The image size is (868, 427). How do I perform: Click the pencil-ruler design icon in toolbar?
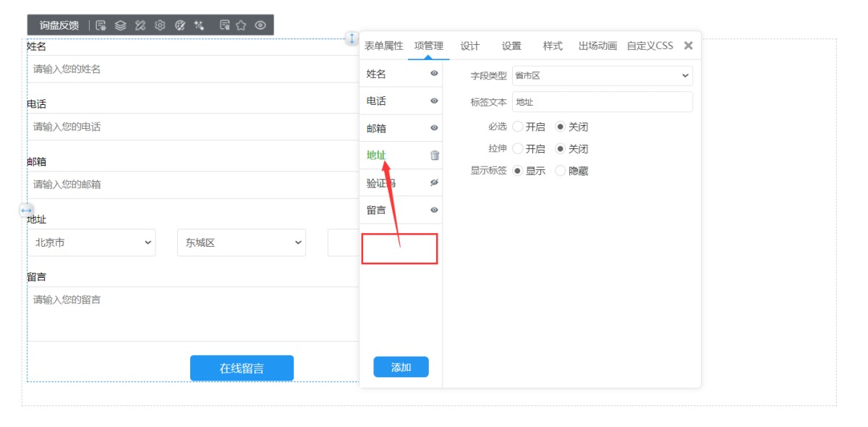(140, 25)
